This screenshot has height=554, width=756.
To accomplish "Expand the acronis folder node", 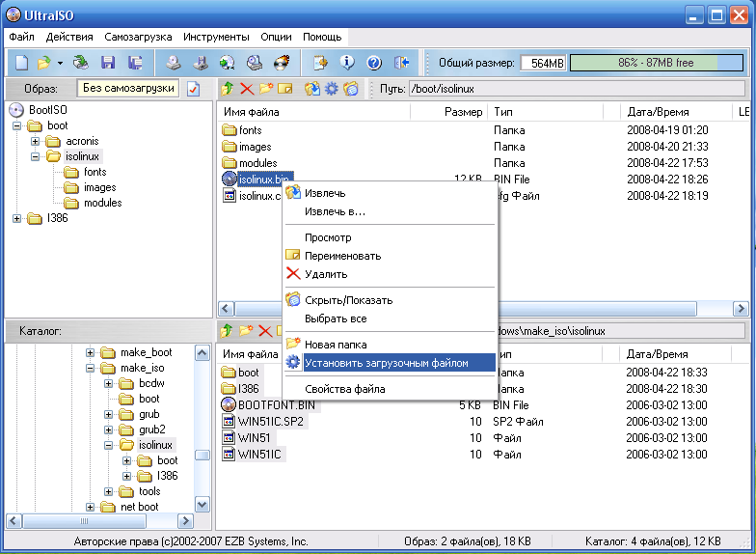I will [x=36, y=141].
